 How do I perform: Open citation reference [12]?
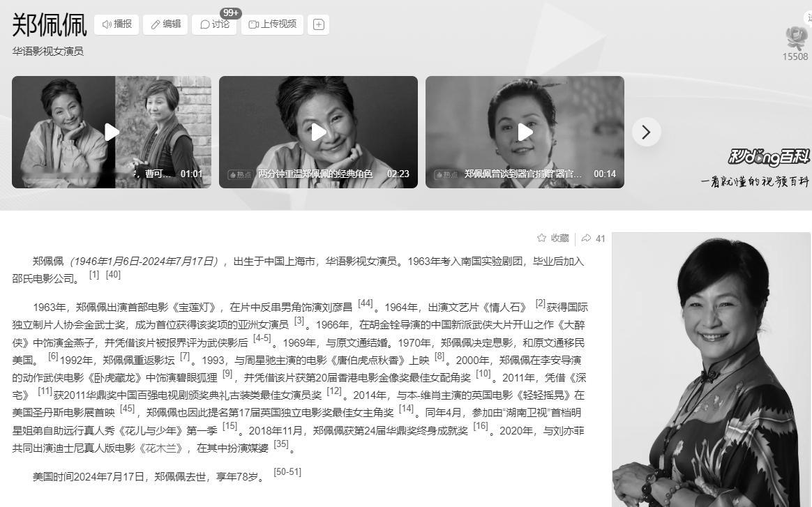pos(334,391)
